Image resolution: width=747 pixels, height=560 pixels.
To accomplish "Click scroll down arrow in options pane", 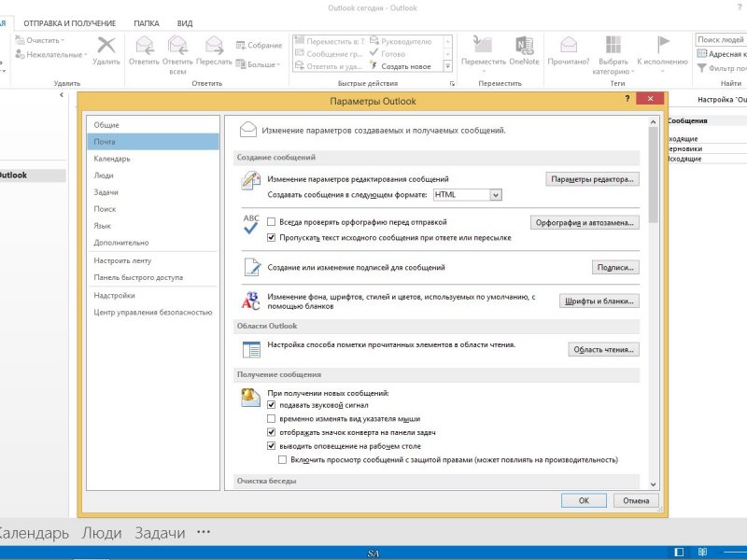I will pos(653,483).
